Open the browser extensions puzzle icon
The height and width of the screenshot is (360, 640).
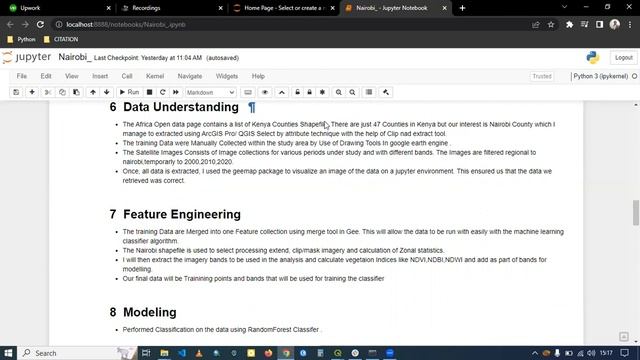point(569,24)
